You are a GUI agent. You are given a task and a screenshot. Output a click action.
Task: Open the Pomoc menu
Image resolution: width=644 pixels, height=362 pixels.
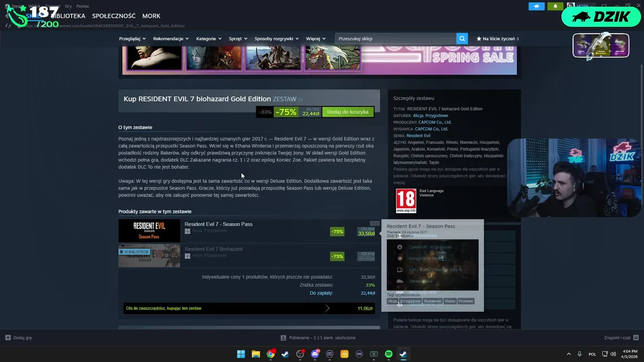point(83,6)
